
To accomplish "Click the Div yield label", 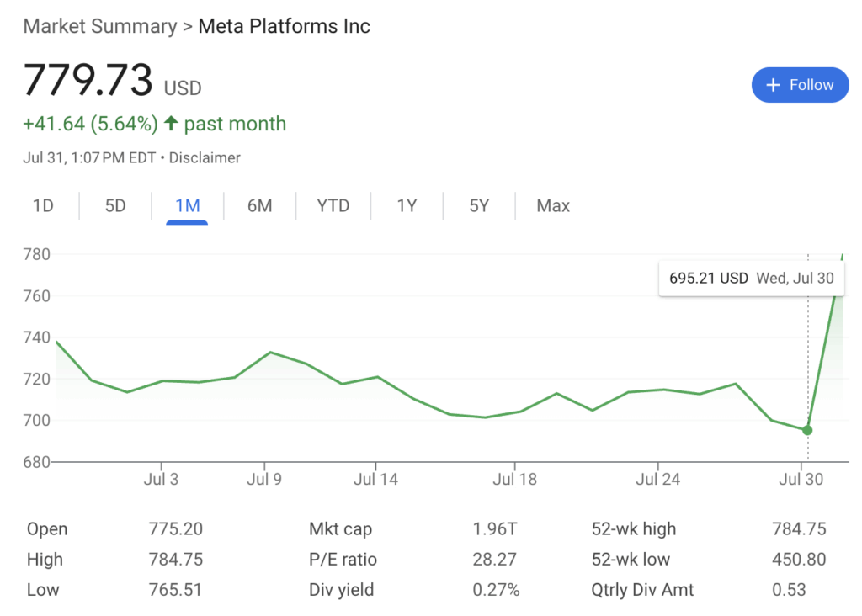I will [x=342, y=590].
